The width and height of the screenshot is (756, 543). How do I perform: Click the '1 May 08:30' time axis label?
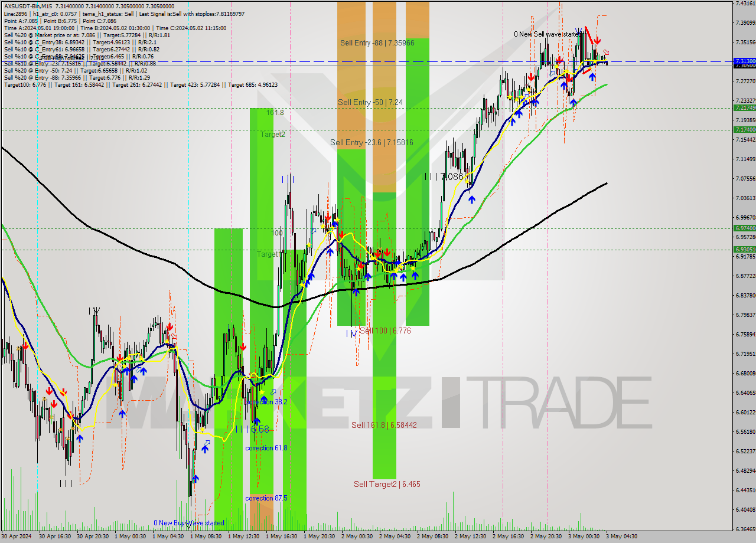pos(207,537)
